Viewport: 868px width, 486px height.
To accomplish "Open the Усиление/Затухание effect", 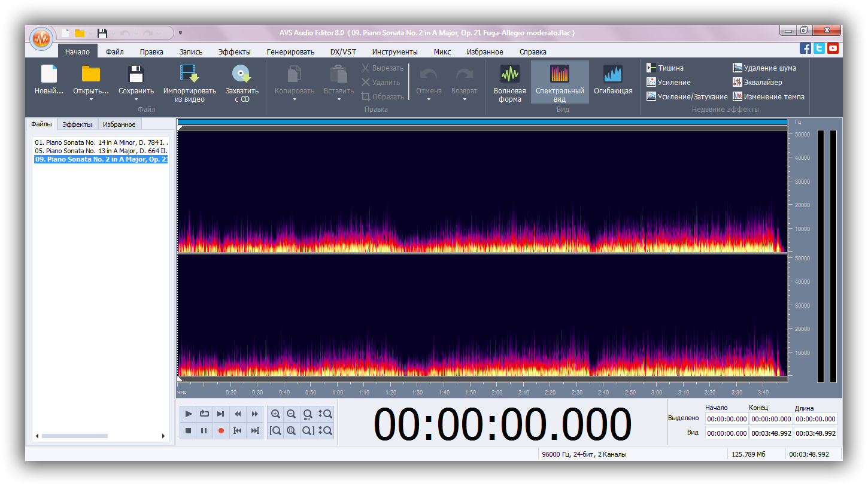I will click(x=687, y=97).
